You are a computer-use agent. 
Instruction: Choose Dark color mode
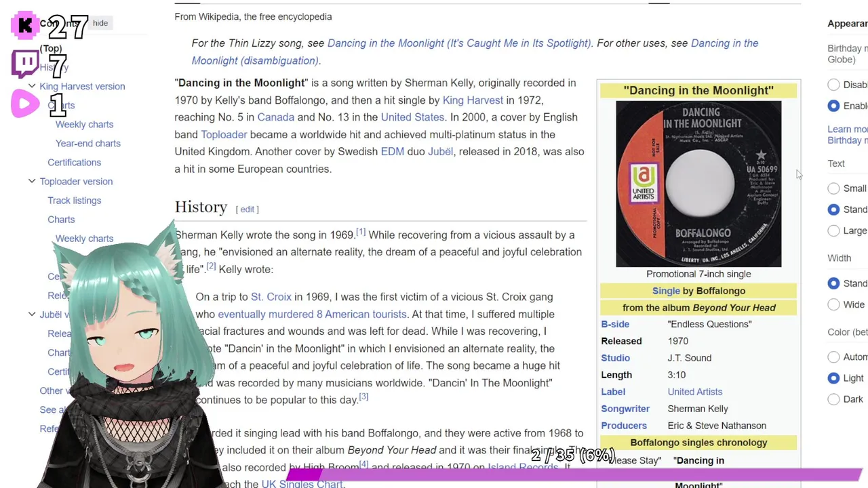tap(833, 399)
